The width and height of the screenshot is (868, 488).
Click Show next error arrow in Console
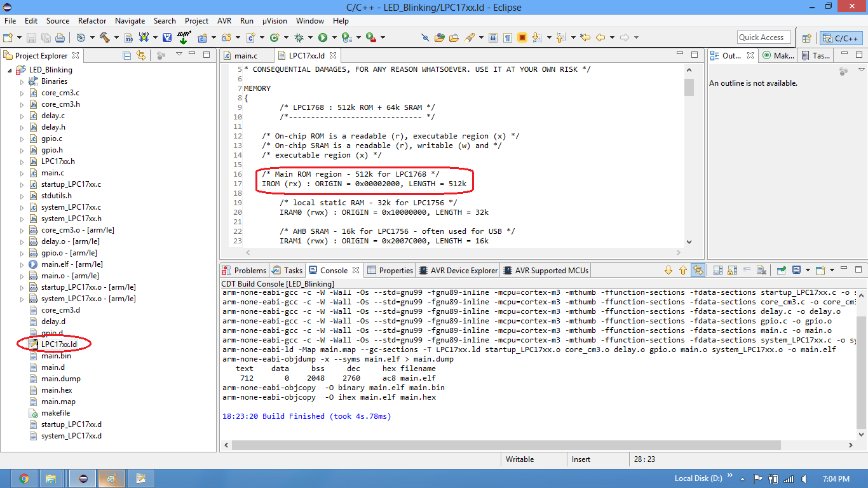click(668, 270)
